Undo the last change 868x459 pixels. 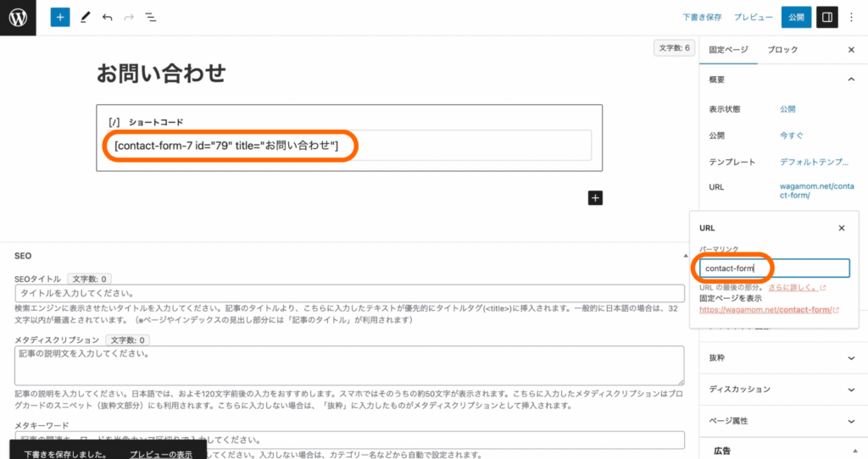107,17
